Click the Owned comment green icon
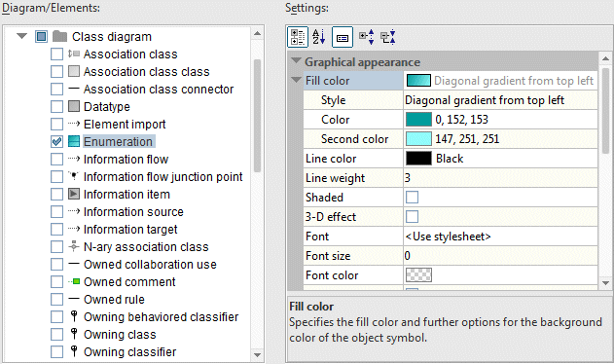The height and width of the screenshot is (364, 614). coord(74,281)
